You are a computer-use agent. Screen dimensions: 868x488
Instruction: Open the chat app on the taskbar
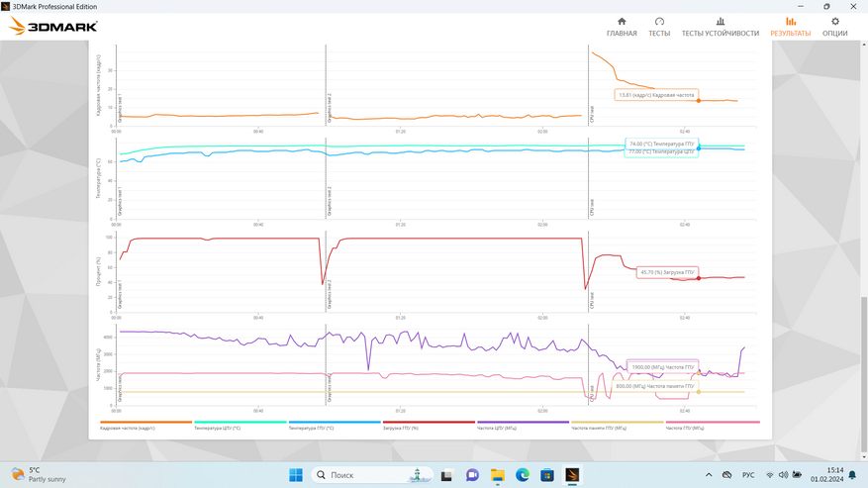point(472,475)
